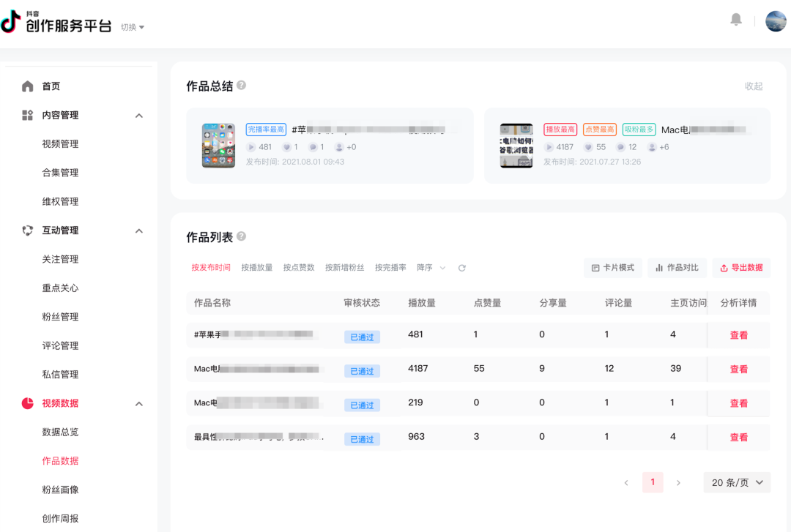791x532 pixels.
Task: Click the notification bell icon
Action: (x=736, y=20)
